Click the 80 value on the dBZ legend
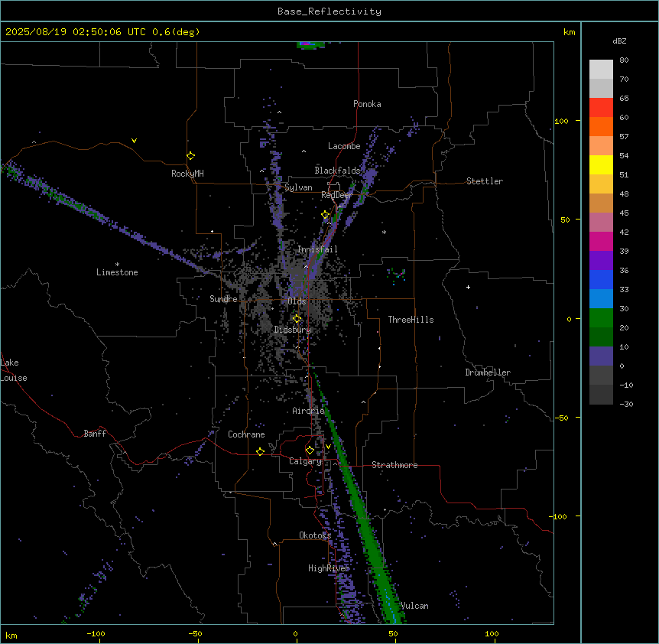Viewport: 659px width, 644px height. (624, 60)
